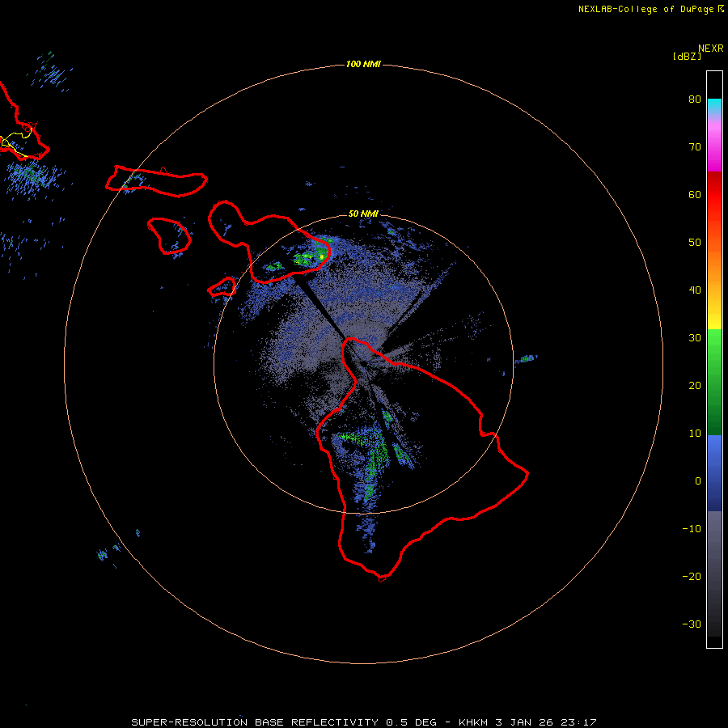Click the 60 dBZ value on the color scale
Image resolution: width=728 pixels, height=728 pixels.
[x=695, y=194]
